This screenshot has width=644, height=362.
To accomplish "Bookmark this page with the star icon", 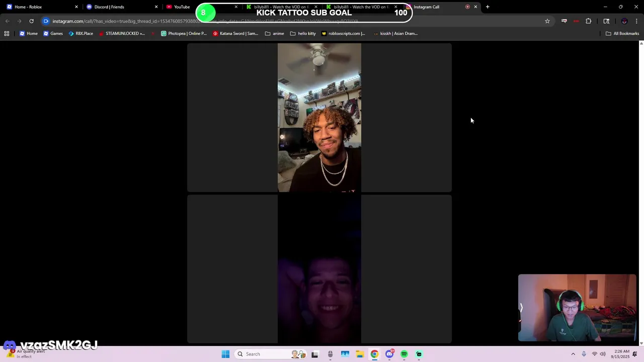I will [x=547, y=21].
